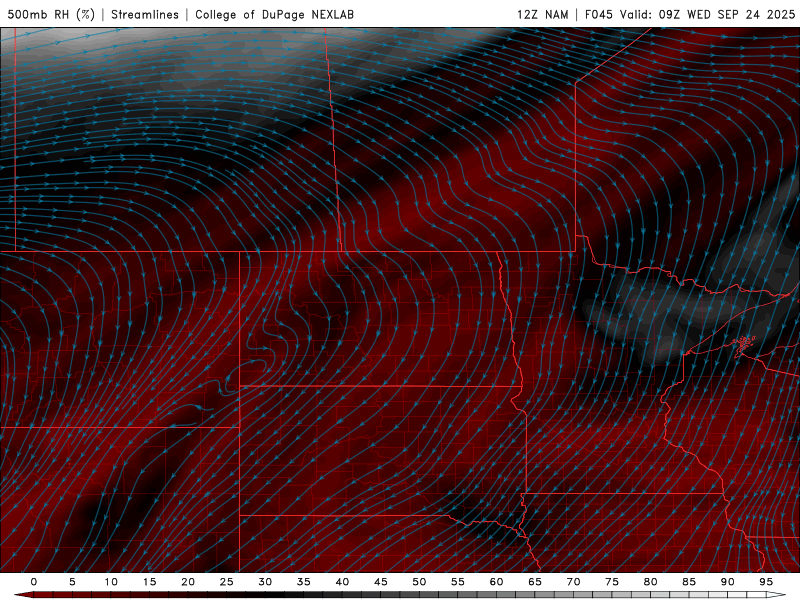Click the '12Z NAM' model run label
The image size is (800, 600).
(543, 14)
